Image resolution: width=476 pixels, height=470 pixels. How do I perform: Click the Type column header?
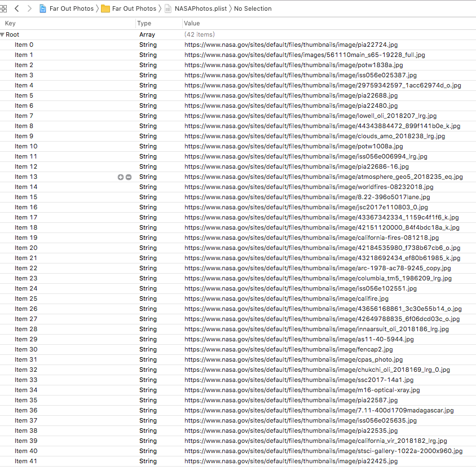pos(144,23)
